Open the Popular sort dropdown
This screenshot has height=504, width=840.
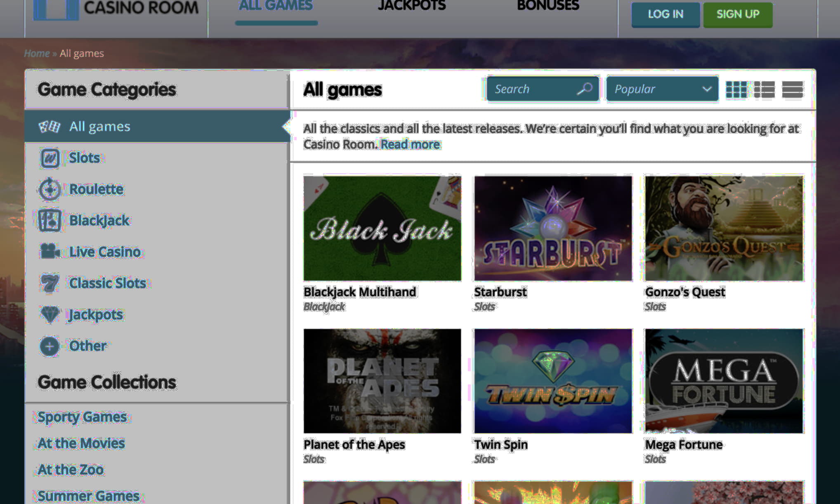pyautogui.click(x=662, y=89)
